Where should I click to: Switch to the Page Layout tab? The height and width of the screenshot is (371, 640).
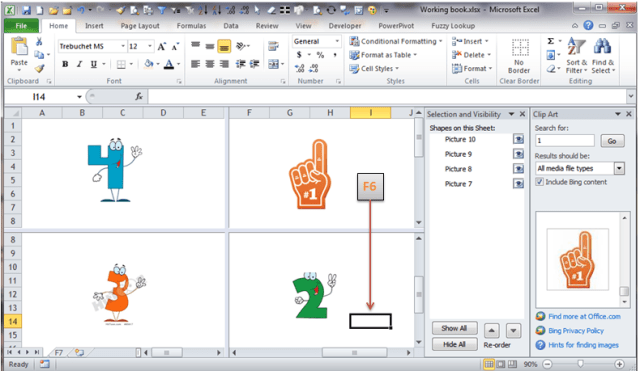pyautogui.click(x=140, y=26)
